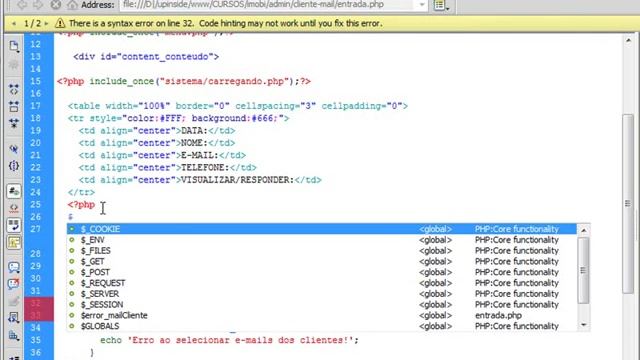Image resolution: width=640 pixels, height=360 pixels.
Task: Select $_FILES from the code hints
Action: [322, 251]
